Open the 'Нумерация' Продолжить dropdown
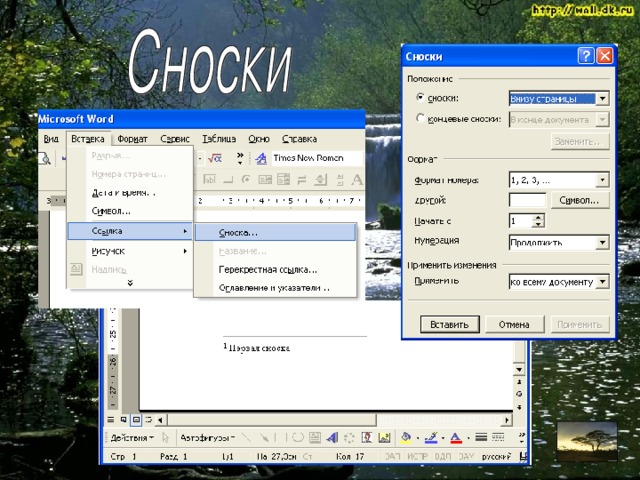 tap(602, 242)
